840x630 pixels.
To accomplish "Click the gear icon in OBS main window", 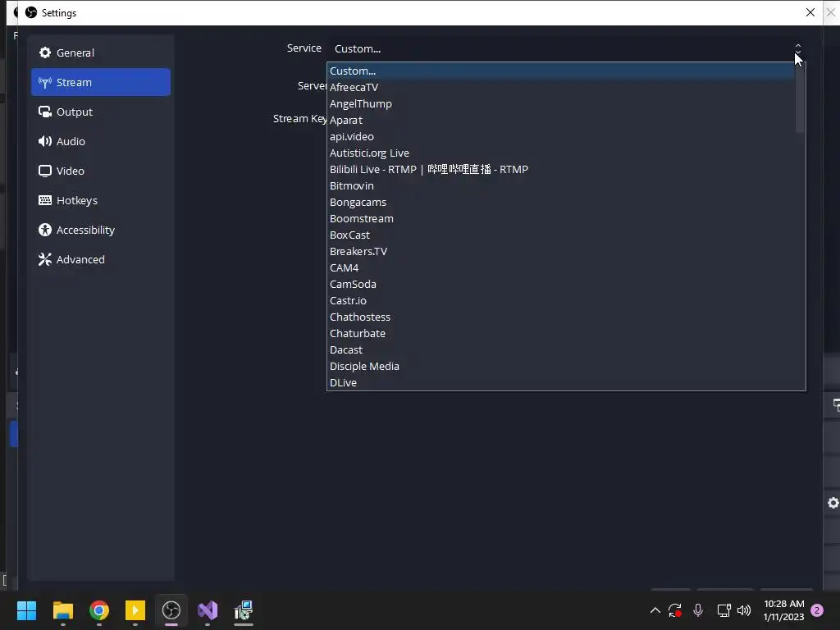I will (833, 503).
